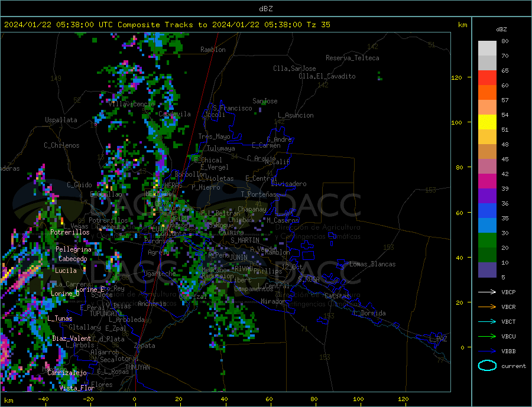The width and height of the screenshot is (532, 407).
Task: Click the 'Diaz_Valent' map label
Action: tap(72, 338)
